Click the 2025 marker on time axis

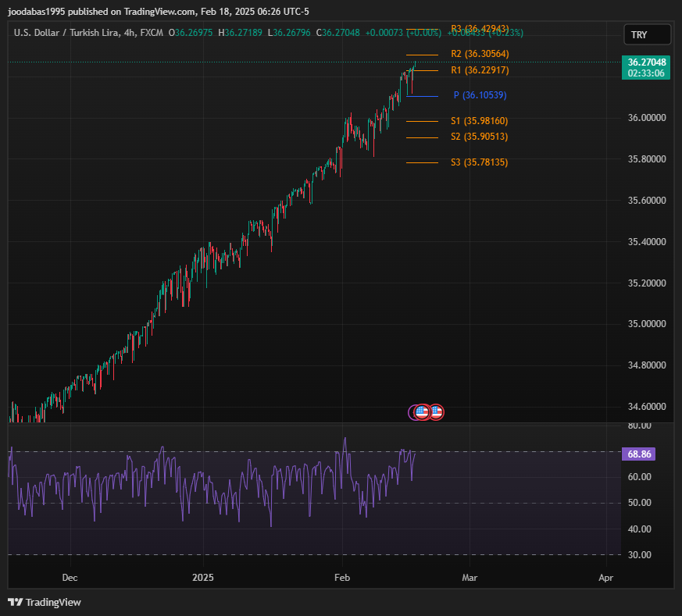tap(203, 579)
